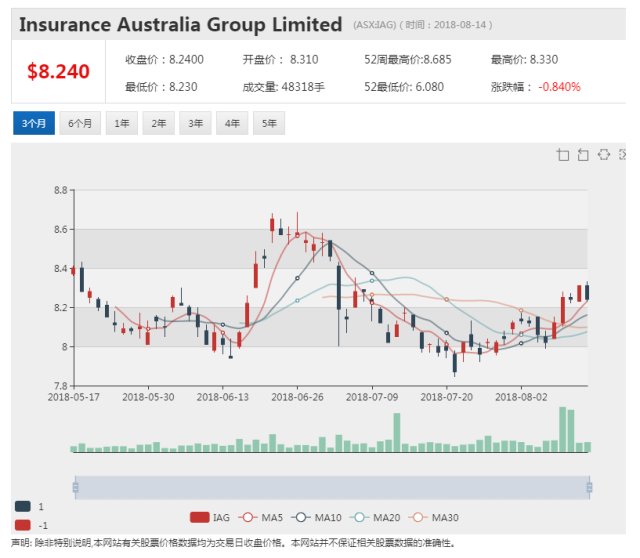Toggle MA30 legend item

pyautogui.click(x=432, y=517)
